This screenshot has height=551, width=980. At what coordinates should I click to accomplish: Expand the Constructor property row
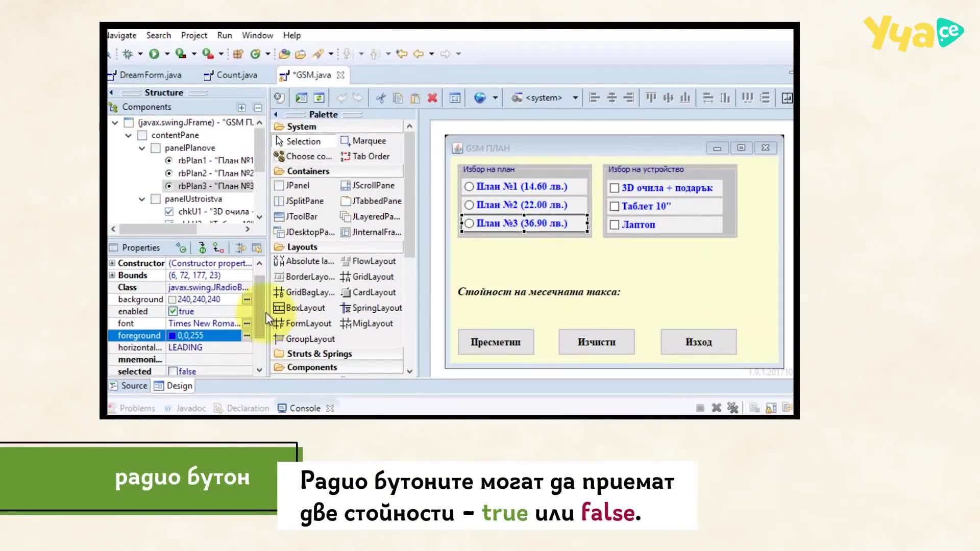112,263
